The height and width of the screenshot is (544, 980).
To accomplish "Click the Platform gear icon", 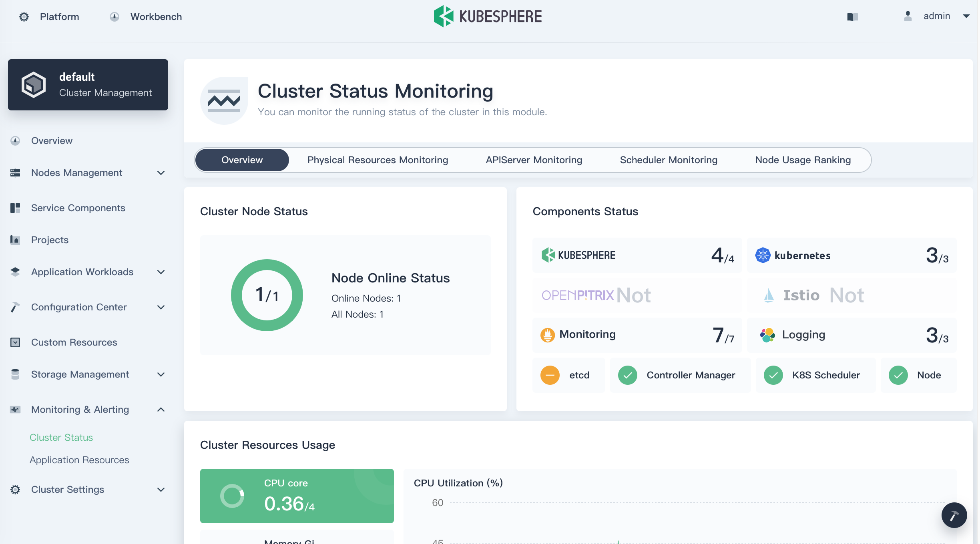I will [24, 17].
